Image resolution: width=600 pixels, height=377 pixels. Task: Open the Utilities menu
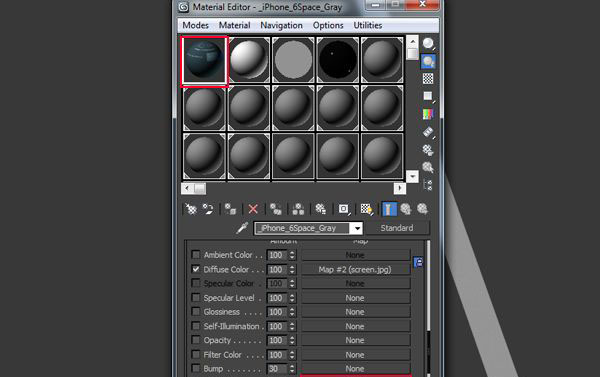click(368, 25)
